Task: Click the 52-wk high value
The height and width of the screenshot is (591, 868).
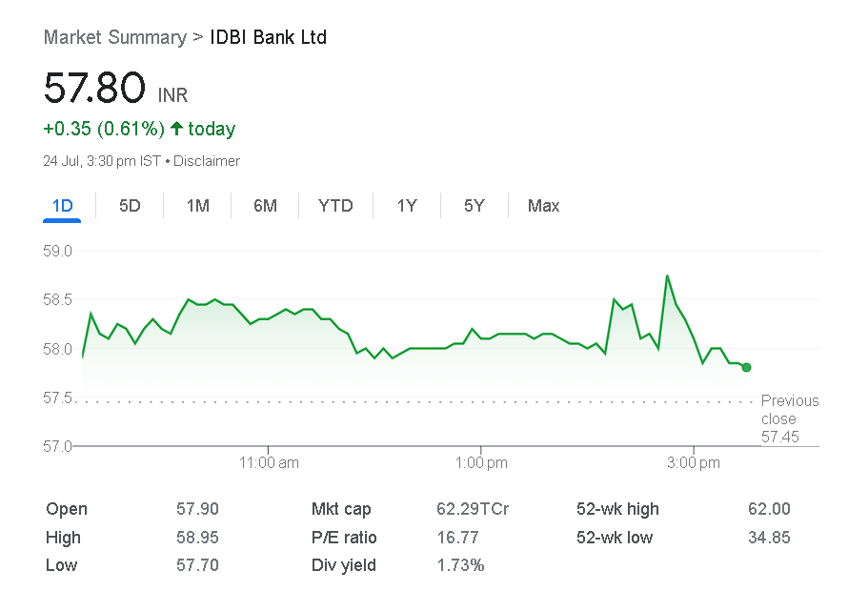Action: click(x=769, y=509)
